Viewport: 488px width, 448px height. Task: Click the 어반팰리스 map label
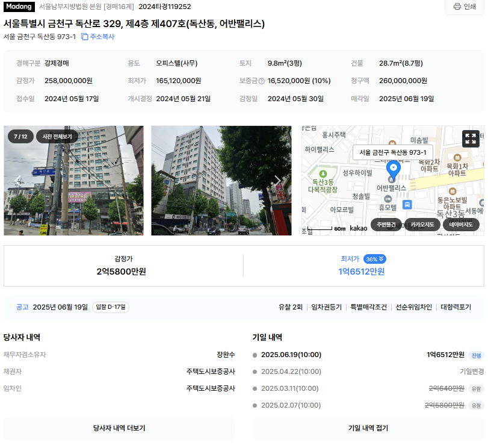point(391,188)
